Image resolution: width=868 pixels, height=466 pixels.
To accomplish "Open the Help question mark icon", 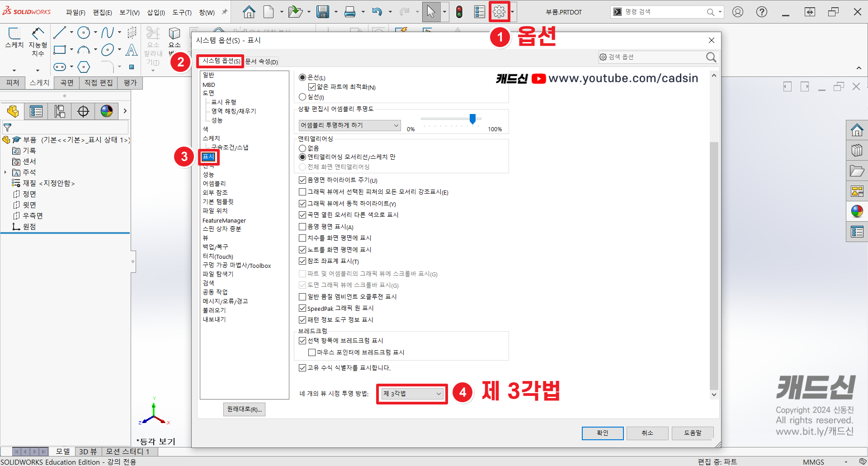I will (762, 12).
